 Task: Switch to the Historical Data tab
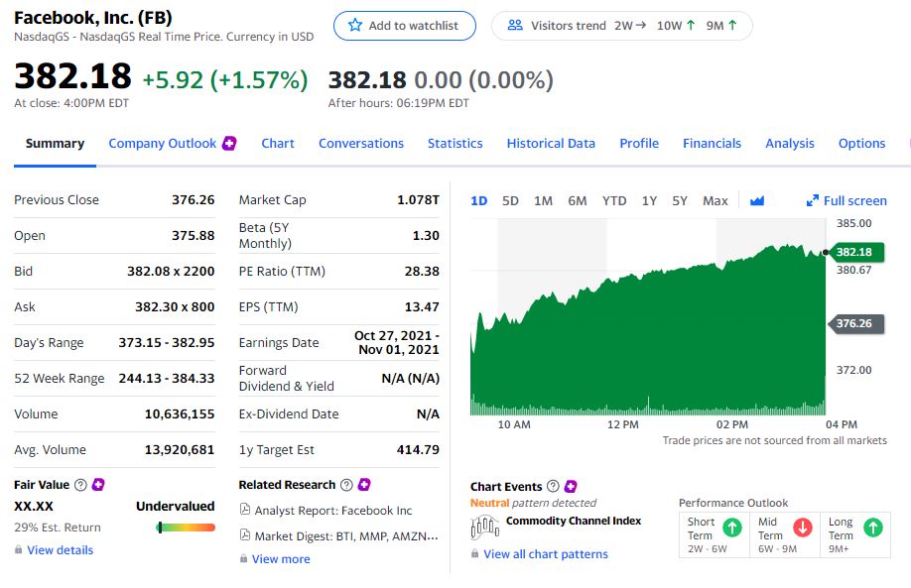pos(551,144)
